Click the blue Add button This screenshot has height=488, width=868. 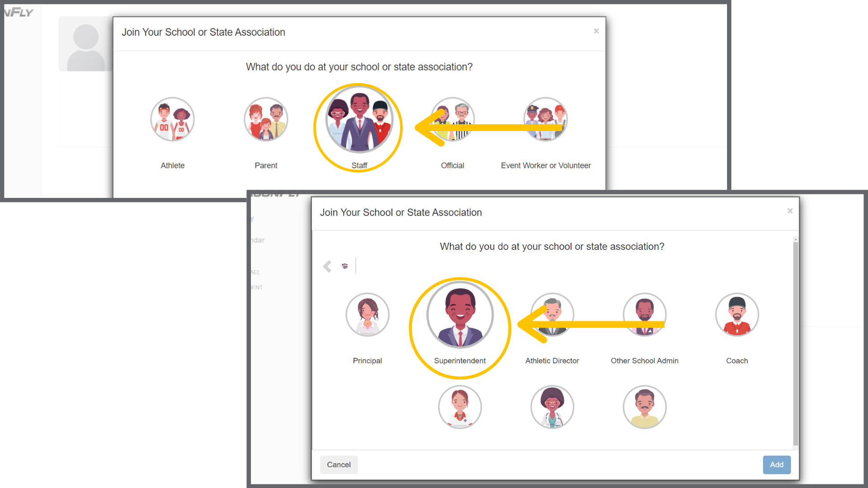coord(777,465)
